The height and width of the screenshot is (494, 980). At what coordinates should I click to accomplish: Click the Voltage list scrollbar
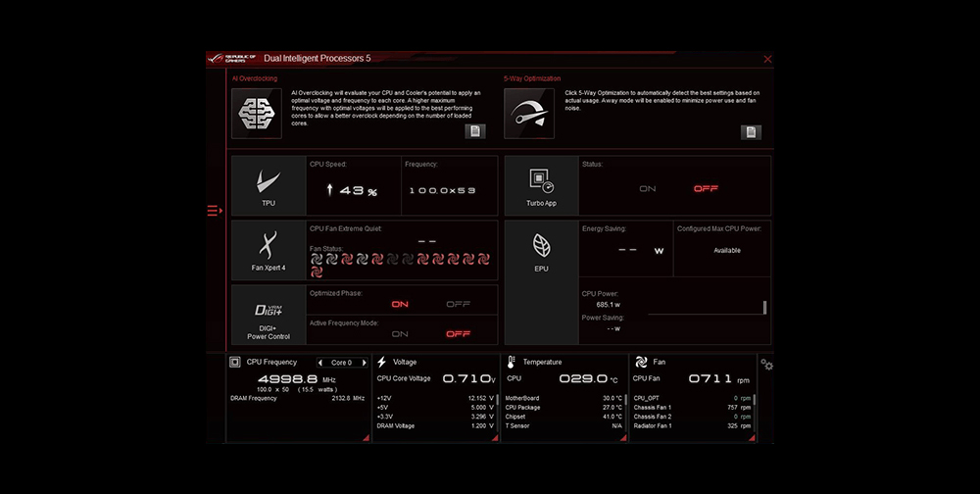pyautogui.click(x=496, y=400)
